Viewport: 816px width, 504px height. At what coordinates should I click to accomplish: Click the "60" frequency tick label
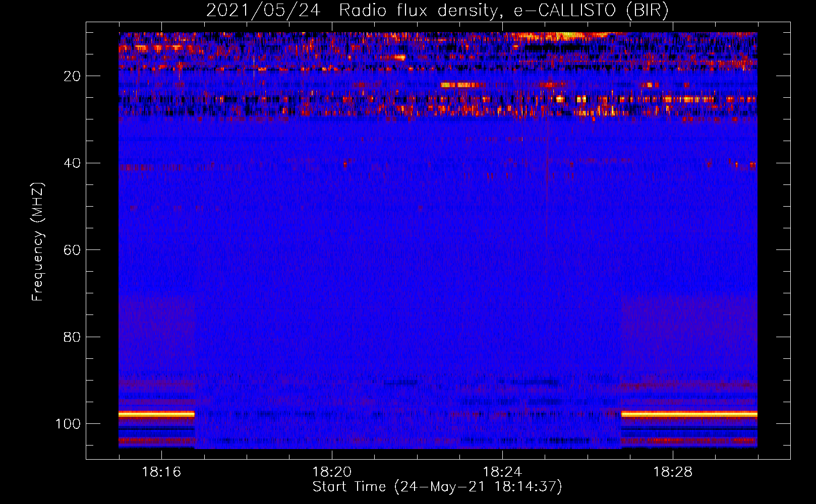click(x=72, y=250)
